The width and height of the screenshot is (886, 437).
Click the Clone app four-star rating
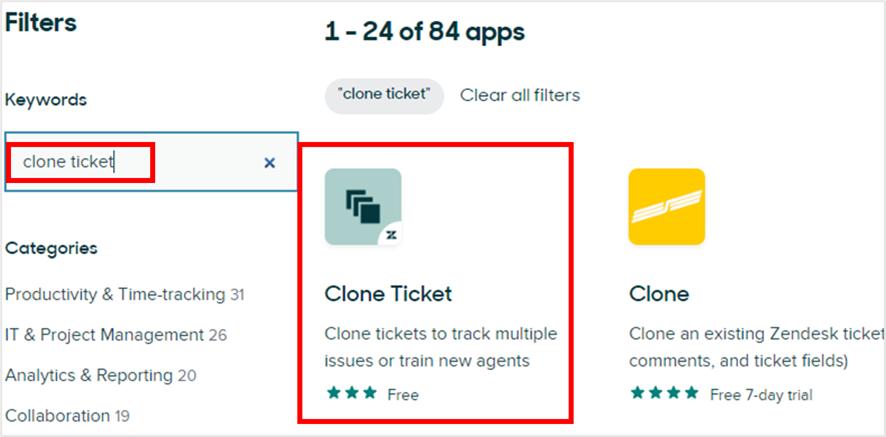point(664,394)
